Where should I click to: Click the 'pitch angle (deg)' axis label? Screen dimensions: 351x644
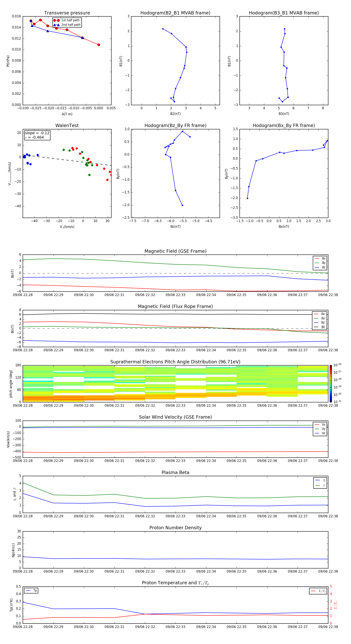tap(11, 383)
